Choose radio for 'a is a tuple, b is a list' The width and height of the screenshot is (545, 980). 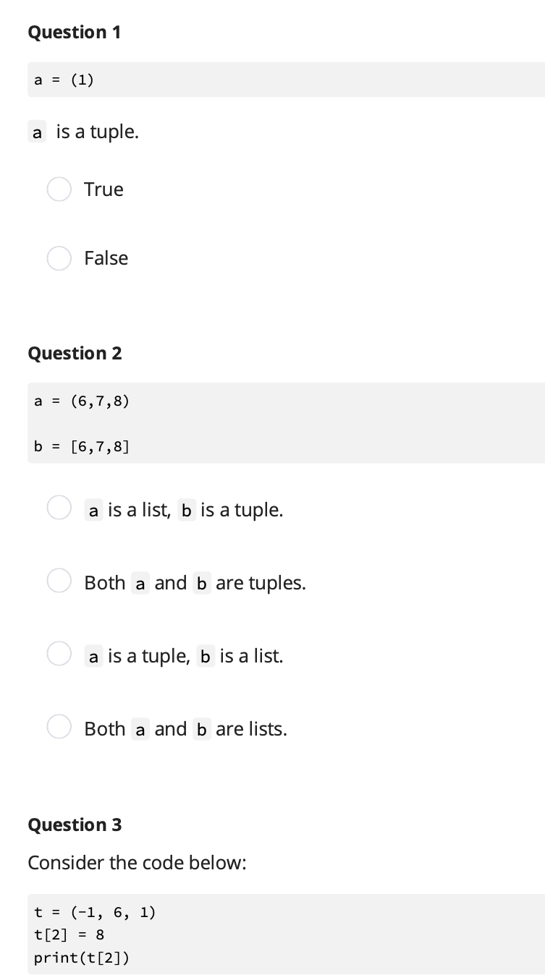click(x=59, y=655)
